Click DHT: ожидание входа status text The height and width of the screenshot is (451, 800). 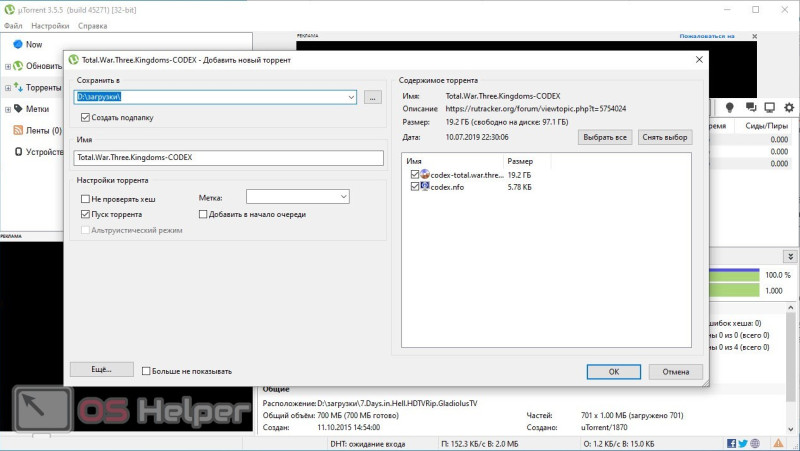click(368, 444)
